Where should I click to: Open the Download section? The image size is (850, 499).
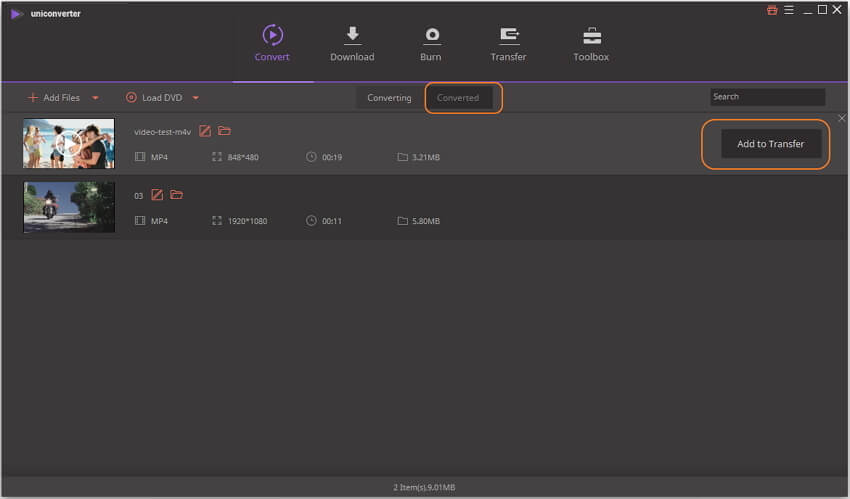click(x=352, y=43)
